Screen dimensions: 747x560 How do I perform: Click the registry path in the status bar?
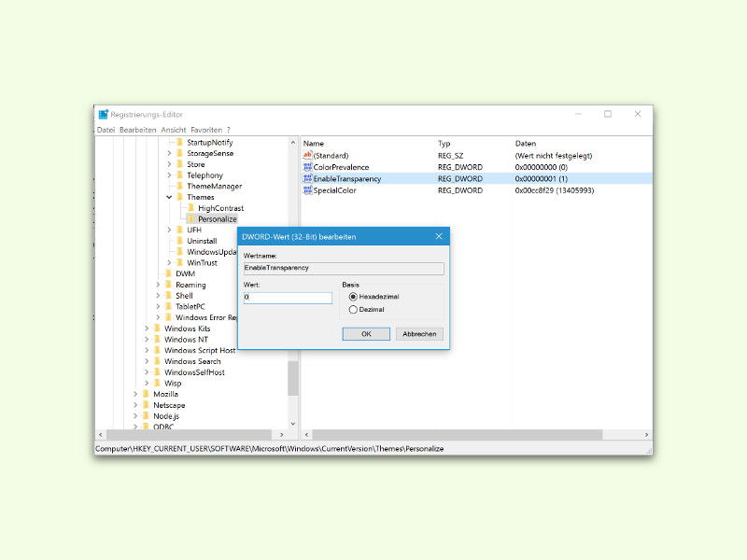tap(269, 449)
